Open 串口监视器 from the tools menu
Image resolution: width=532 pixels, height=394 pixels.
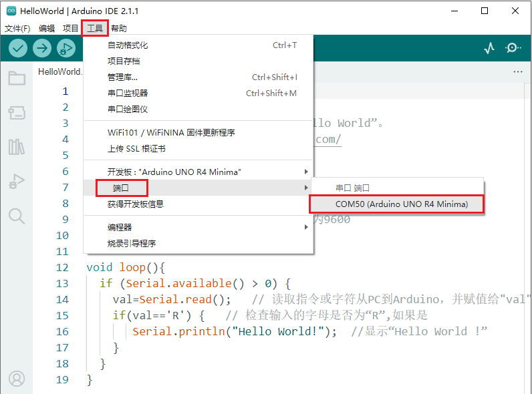tap(198, 93)
